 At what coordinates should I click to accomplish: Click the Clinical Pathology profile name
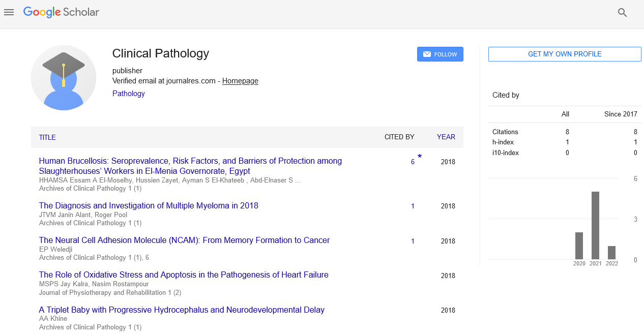point(161,53)
